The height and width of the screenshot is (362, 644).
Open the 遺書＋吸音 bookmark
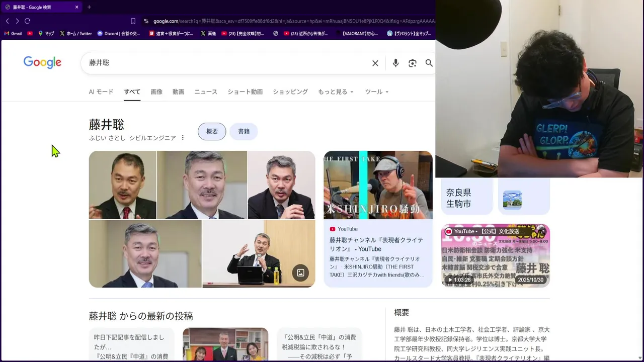(171, 34)
